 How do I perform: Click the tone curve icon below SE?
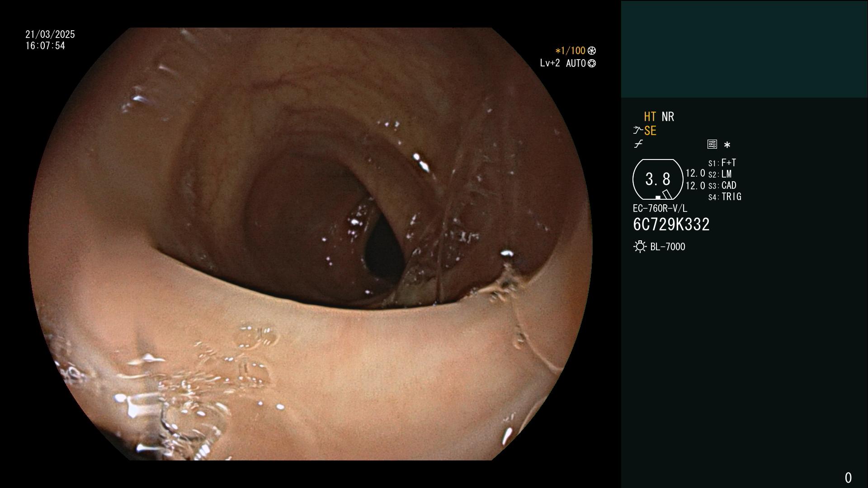click(638, 144)
